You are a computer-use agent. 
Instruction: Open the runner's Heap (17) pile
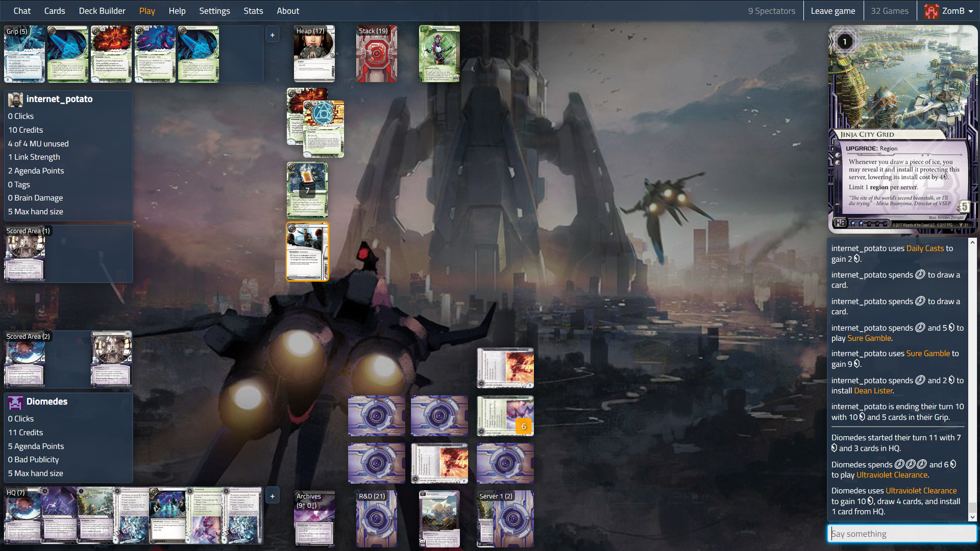(314, 54)
